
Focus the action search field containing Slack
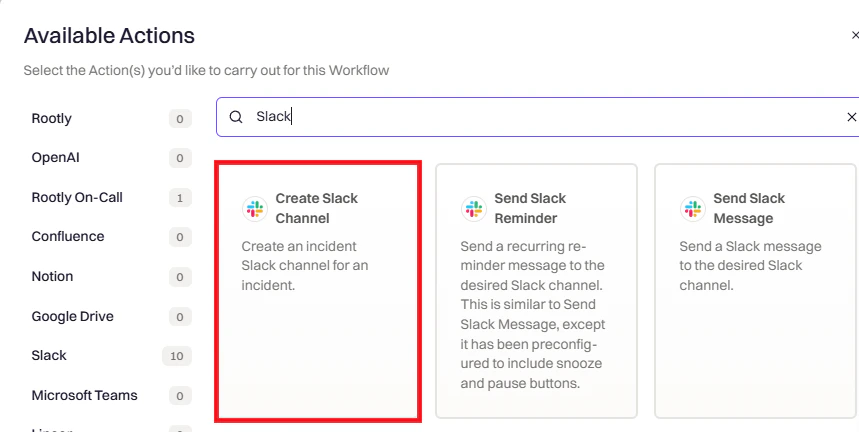pos(537,117)
